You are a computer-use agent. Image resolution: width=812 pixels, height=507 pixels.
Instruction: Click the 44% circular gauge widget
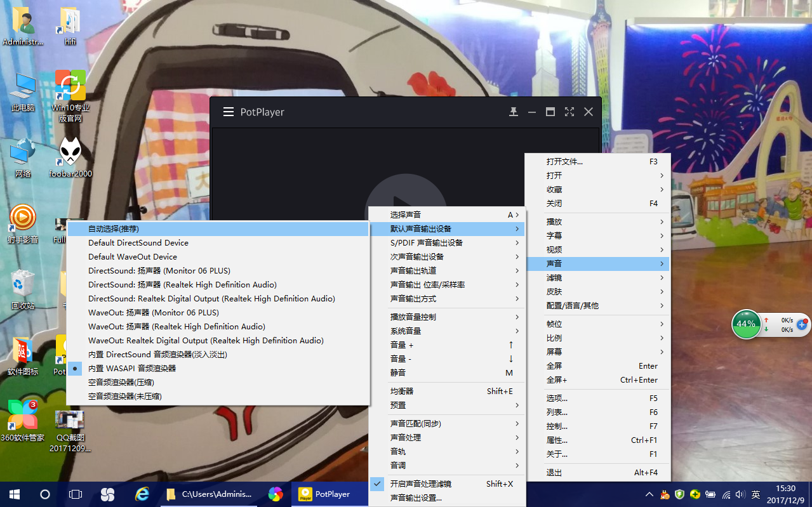point(746,324)
